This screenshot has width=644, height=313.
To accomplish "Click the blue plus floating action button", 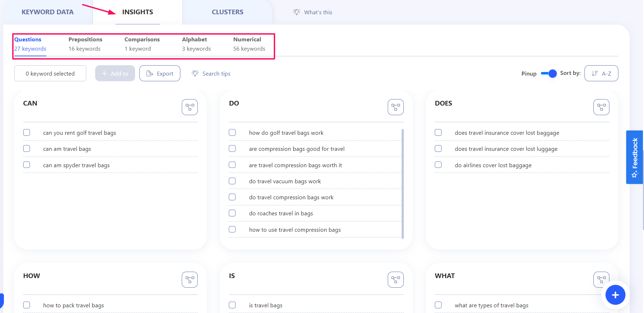I will (615, 295).
